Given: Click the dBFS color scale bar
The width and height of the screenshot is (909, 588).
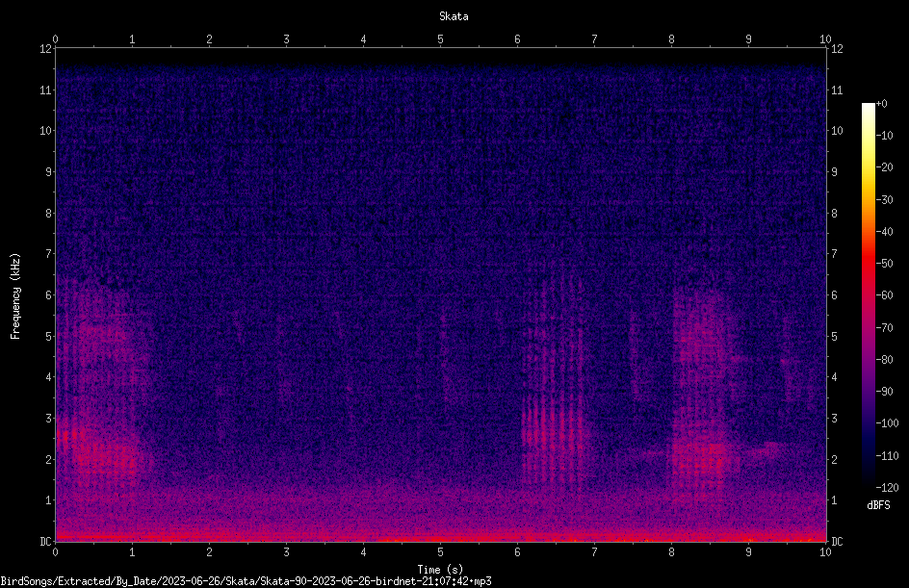Looking at the screenshot, I should 868,295.
